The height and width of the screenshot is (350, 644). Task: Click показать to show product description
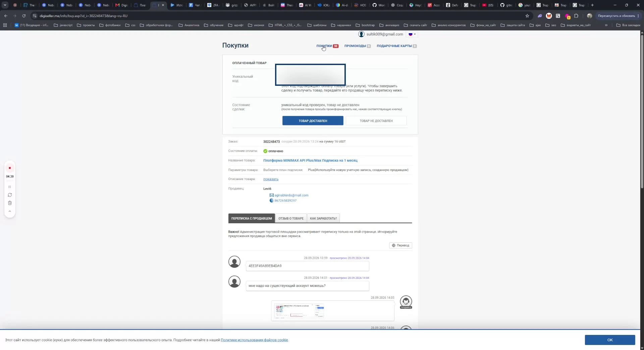tap(271, 179)
